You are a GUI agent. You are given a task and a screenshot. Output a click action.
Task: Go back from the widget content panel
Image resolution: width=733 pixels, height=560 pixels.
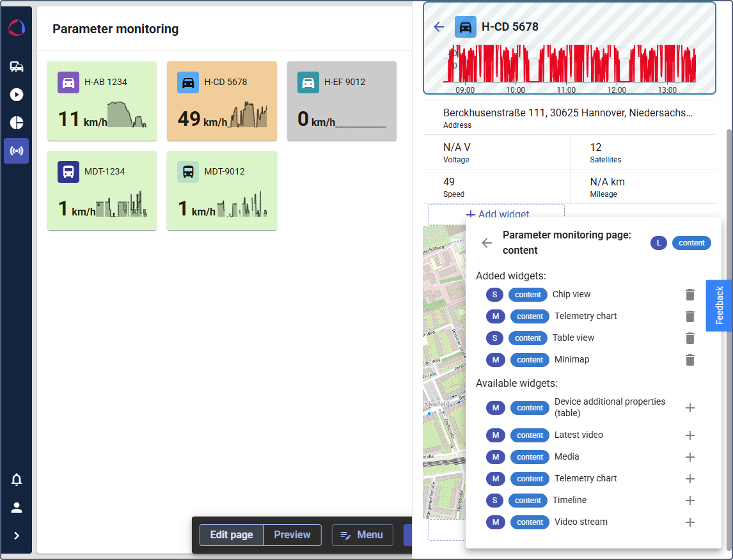(x=487, y=243)
